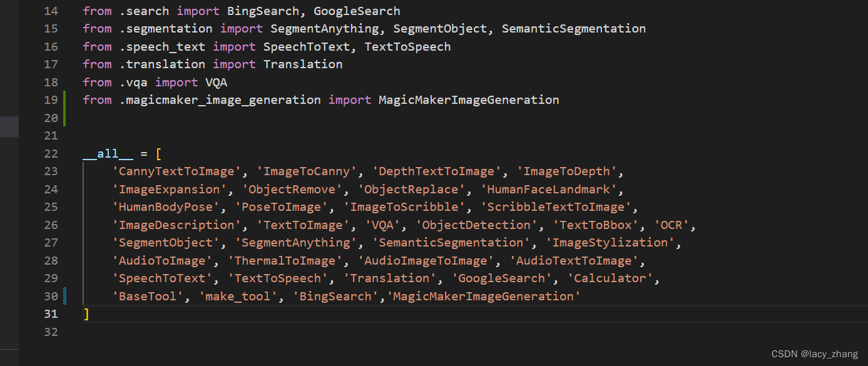Click the 'ImageStylization' string
The width and height of the screenshot is (868, 366).
(x=611, y=243)
